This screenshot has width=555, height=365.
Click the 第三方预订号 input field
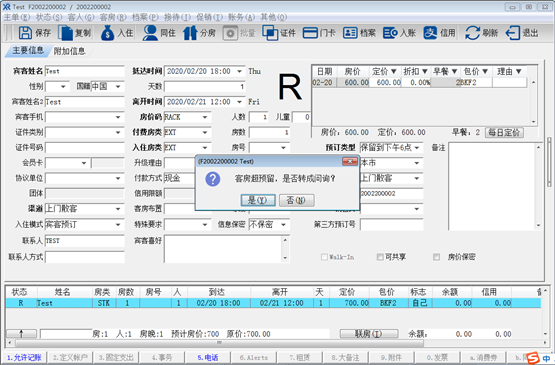(391, 225)
